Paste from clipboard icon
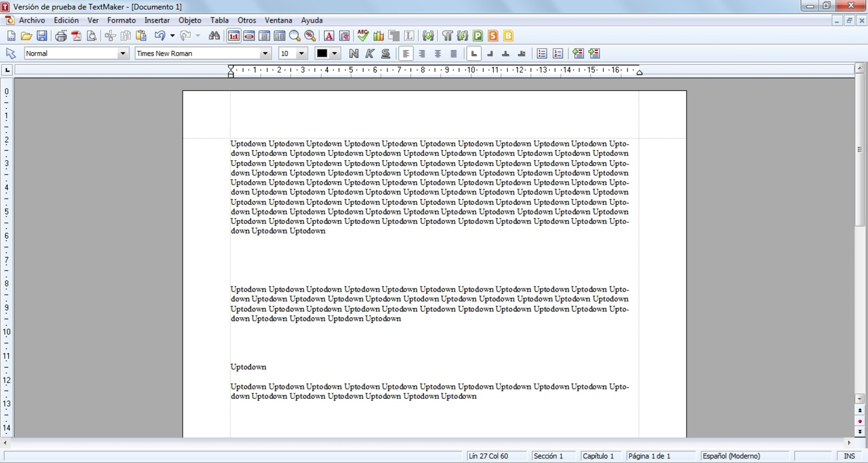This screenshot has height=463, width=868. (x=141, y=36)
